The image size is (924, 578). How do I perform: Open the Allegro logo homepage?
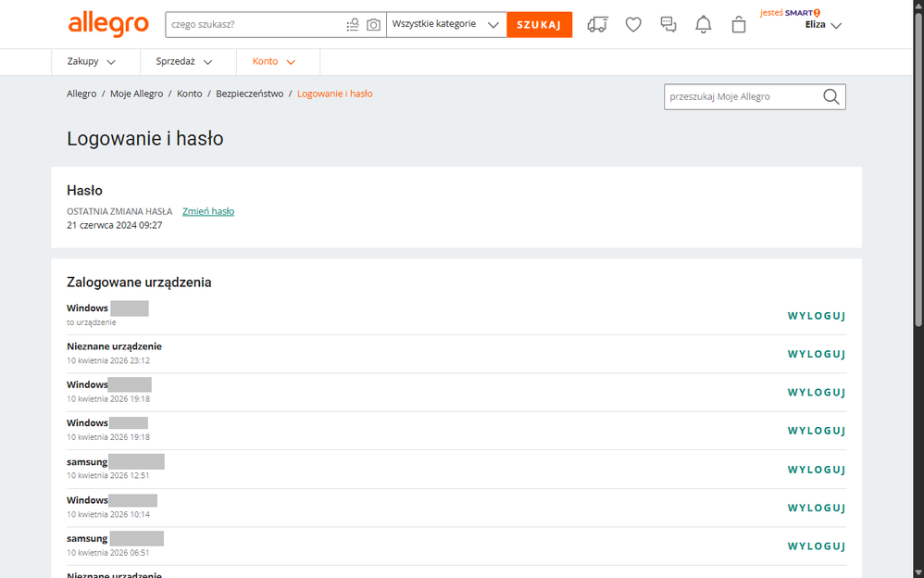click(108, 24)
